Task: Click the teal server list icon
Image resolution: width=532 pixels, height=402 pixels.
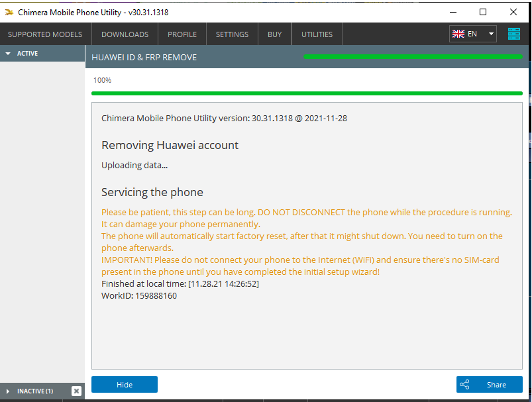Action: coord(514,34)
